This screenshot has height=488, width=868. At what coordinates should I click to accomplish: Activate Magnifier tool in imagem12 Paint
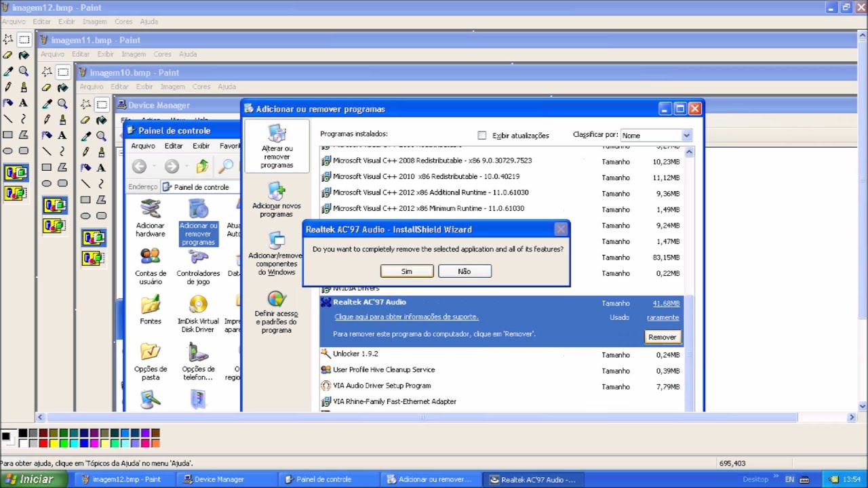coord(24,71)
